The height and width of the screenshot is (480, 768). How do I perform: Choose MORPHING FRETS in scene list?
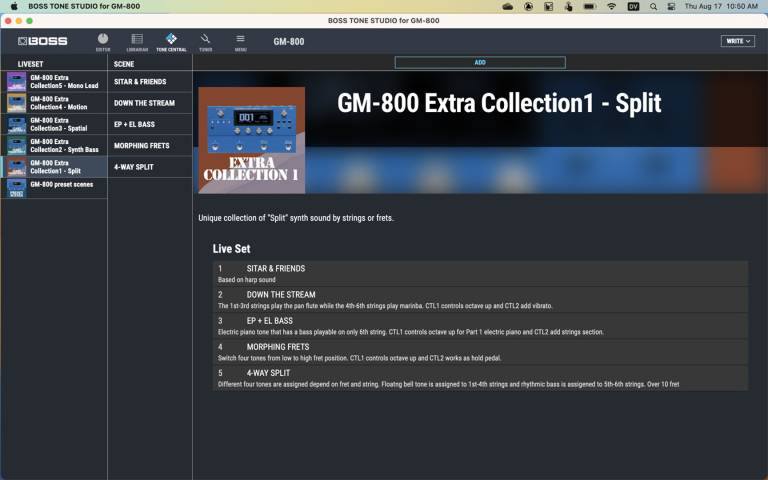(150, 146)
